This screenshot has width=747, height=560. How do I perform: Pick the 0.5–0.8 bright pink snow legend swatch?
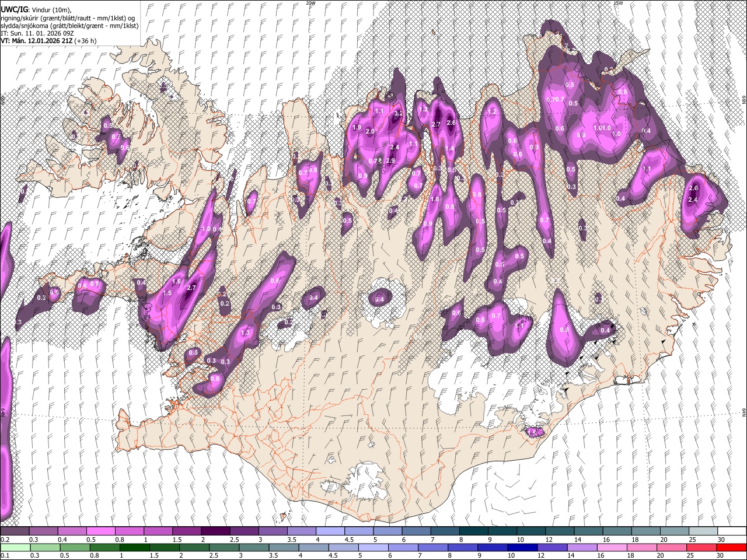[x=100, y=531]
